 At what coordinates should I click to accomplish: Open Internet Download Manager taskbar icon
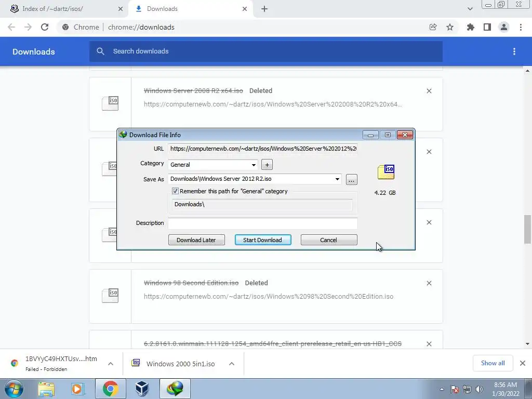pyautogui.click(x=175, y=389)
